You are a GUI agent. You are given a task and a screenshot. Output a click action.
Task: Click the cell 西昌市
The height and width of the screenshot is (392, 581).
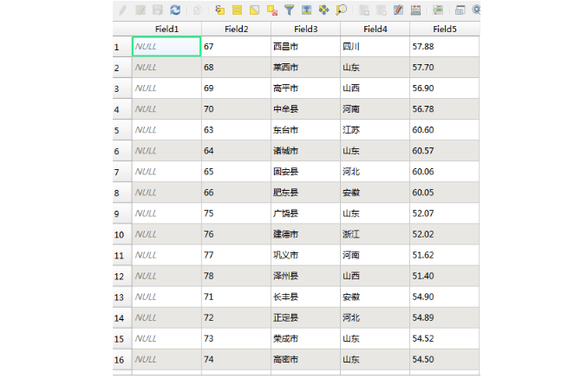point(306,47)
